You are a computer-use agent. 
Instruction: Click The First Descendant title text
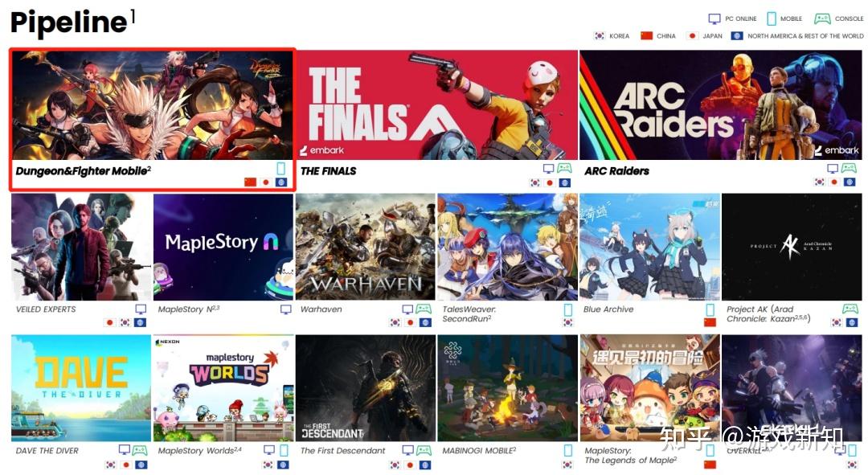point(342,451)
